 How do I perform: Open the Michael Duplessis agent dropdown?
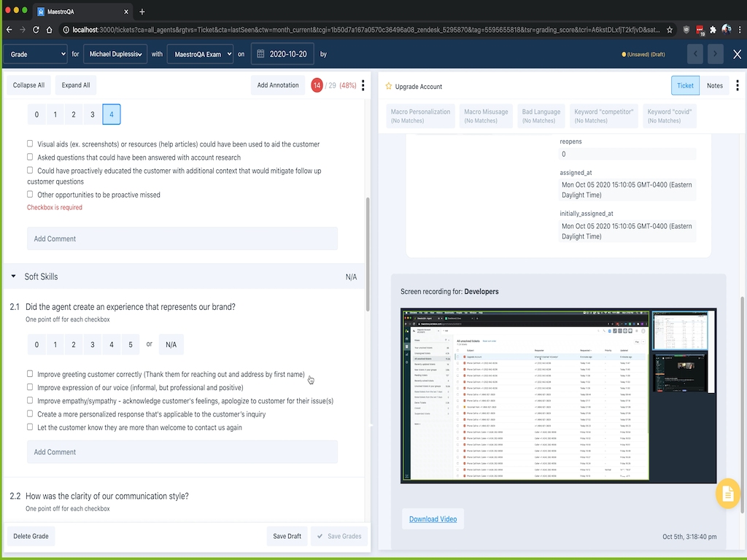[x=115, y=53]
